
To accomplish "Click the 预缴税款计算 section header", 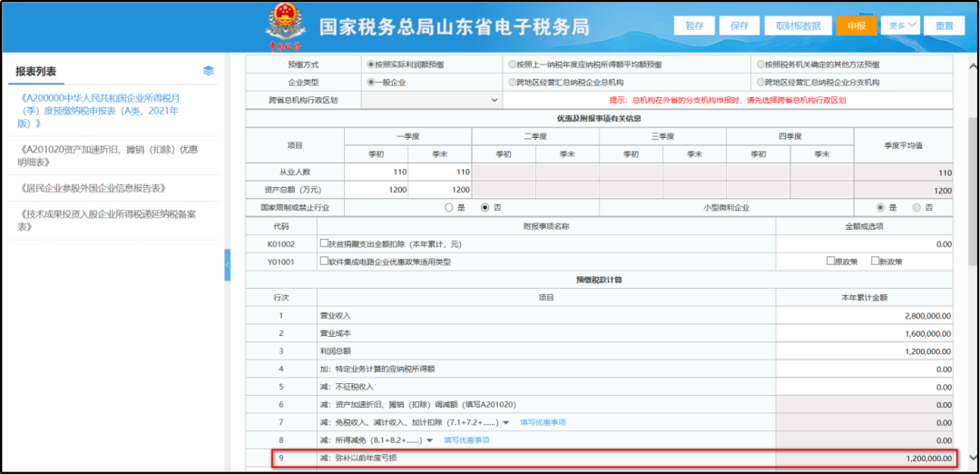I will (x=599, y=280).
